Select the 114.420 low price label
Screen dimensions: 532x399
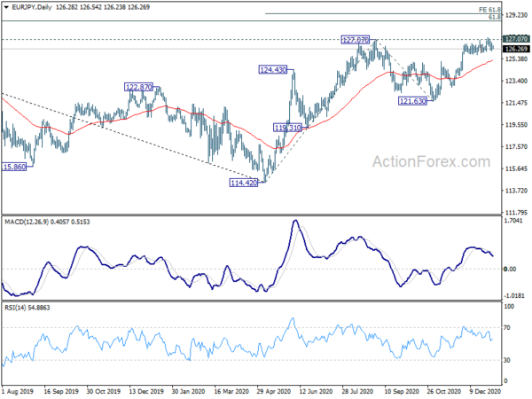[244, 183]
